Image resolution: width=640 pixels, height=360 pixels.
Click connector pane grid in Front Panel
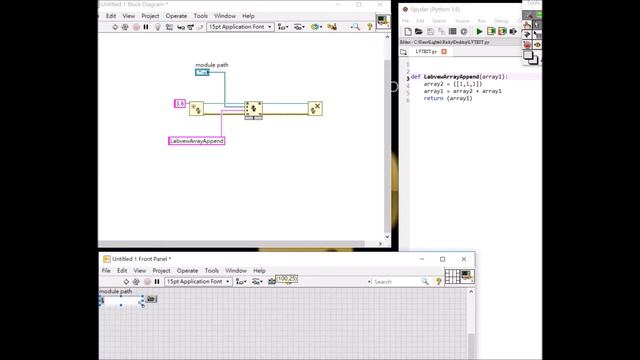(452, 276)
